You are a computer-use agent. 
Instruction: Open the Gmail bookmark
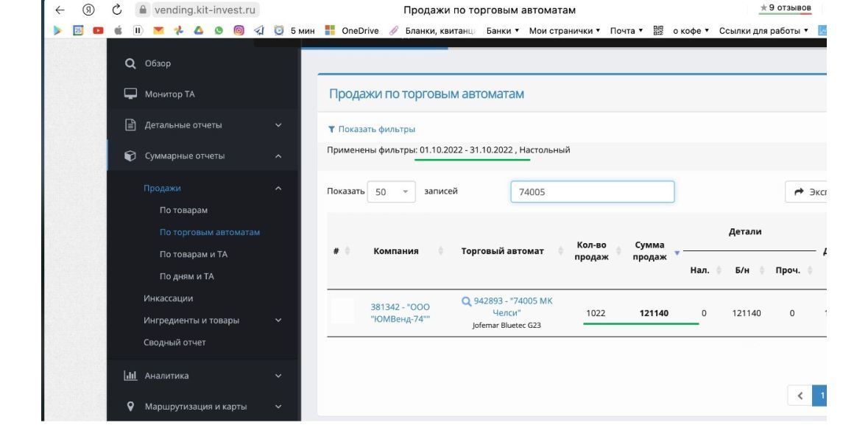[158, 30]
